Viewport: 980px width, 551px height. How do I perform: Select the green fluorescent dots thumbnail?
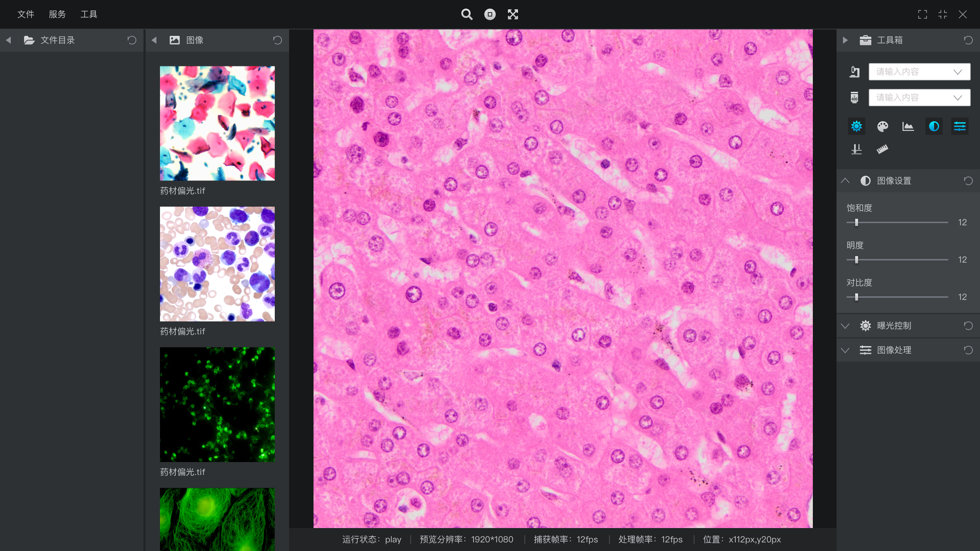(x=217, y=405)
